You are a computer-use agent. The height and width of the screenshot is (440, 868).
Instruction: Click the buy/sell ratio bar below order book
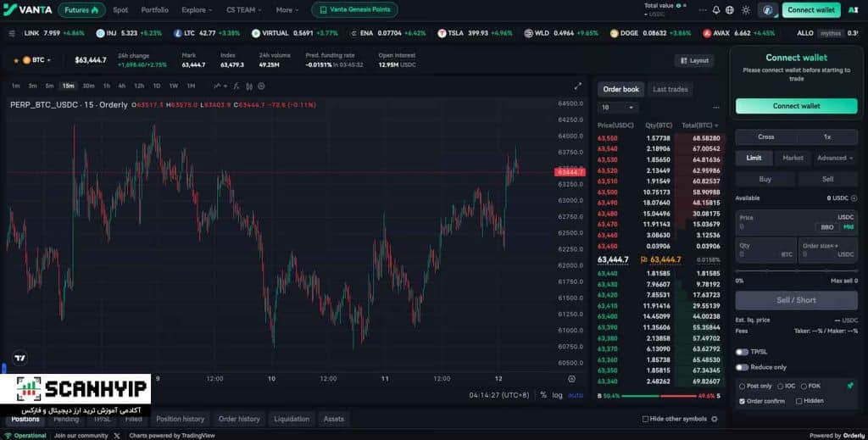coord(659,396)
